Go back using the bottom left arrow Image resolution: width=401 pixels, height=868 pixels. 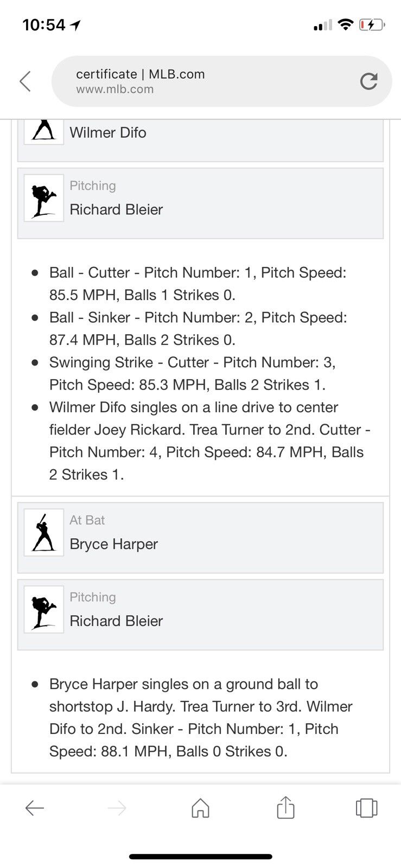tap(35, 808)
